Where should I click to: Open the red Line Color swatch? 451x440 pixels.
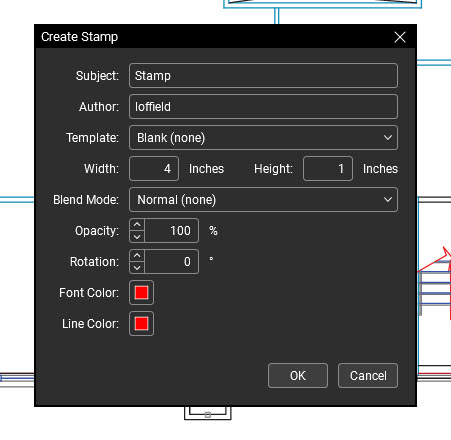[141, 324]
